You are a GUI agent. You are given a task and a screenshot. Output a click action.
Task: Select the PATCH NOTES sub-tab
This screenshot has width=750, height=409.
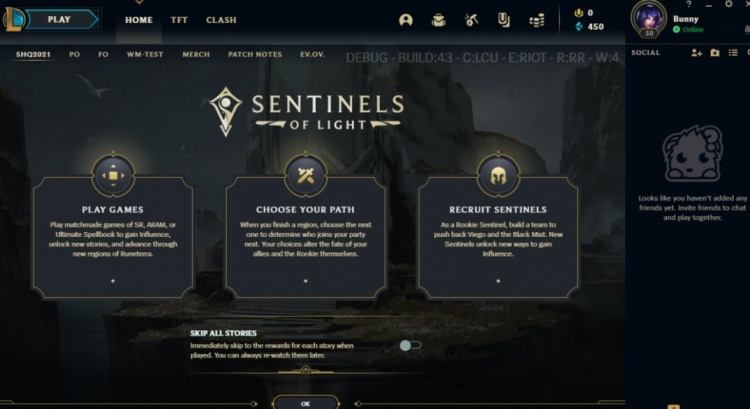(255, 54)
